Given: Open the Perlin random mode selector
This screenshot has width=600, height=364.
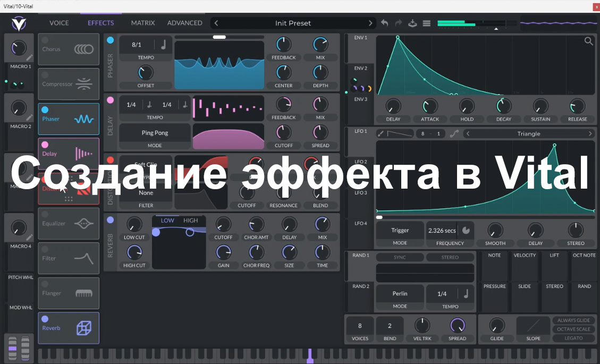Looking at the screenshot, I should point(400,293).
